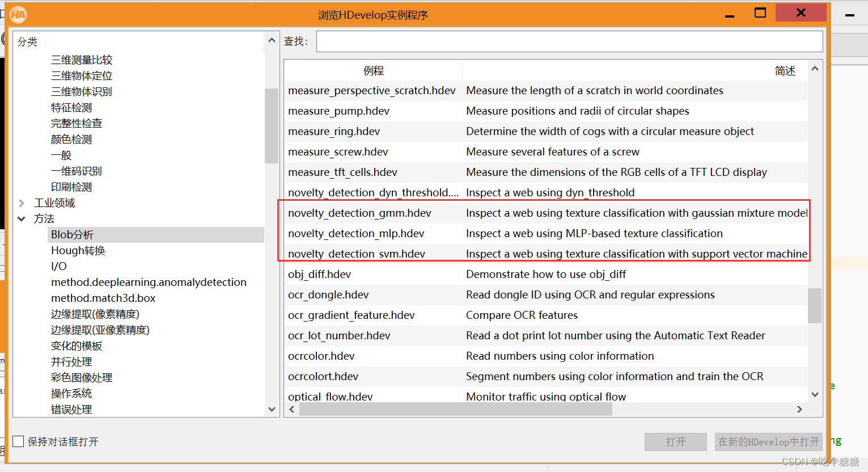Select ocr_lot_number.hdev example
Image resolution: width=868 pixels, height=472 pixels.
(x=339, y=336)
